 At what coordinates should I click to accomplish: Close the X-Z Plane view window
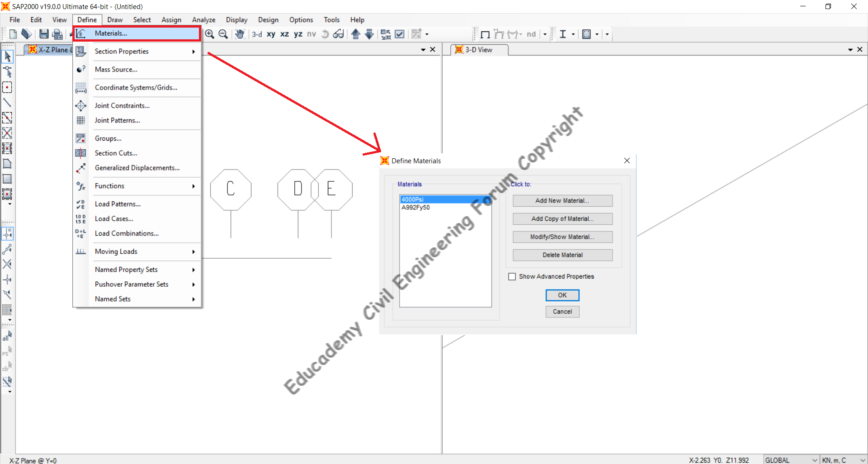tap(433, 49)
